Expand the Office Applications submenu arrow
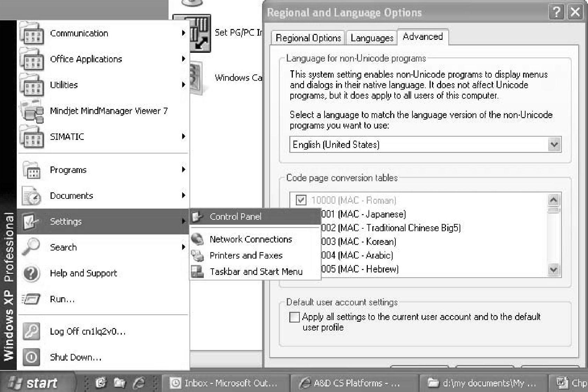 pos(184,59)
